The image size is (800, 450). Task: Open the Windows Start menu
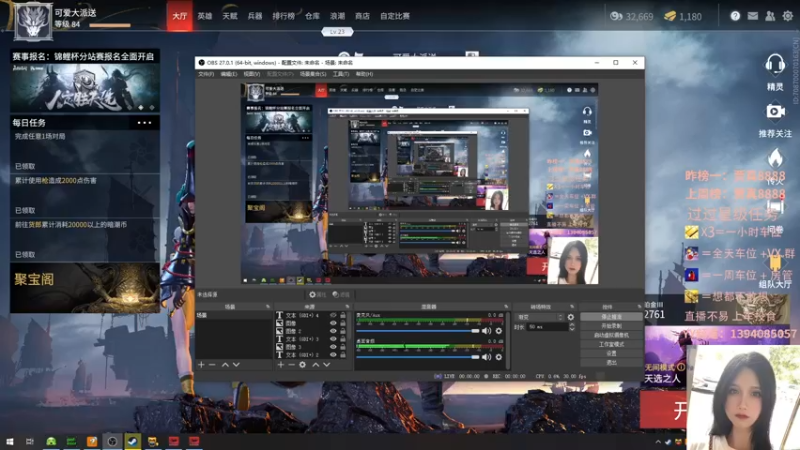(10, 441)
